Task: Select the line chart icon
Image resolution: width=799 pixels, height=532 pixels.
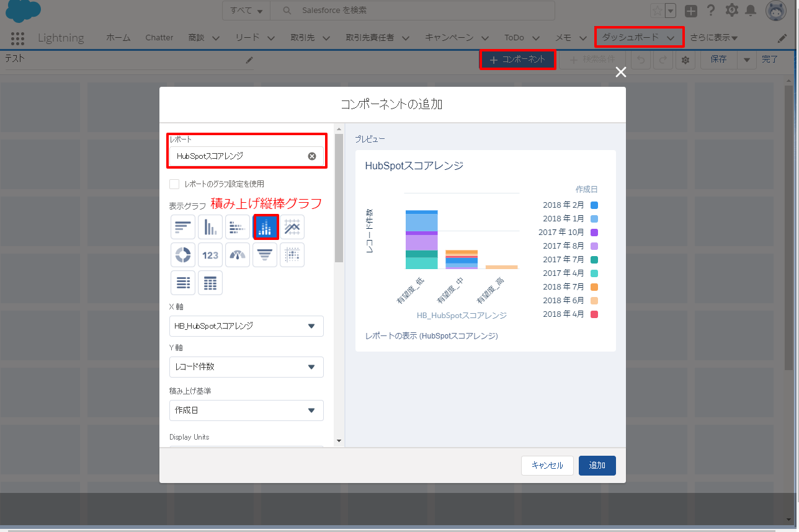Action: [292, 228]
